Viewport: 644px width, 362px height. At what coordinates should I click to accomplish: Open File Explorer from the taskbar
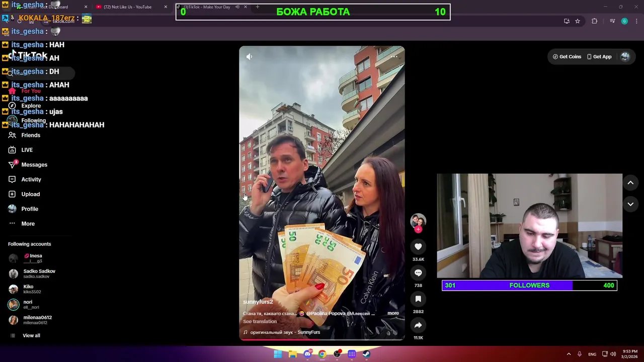292,354
